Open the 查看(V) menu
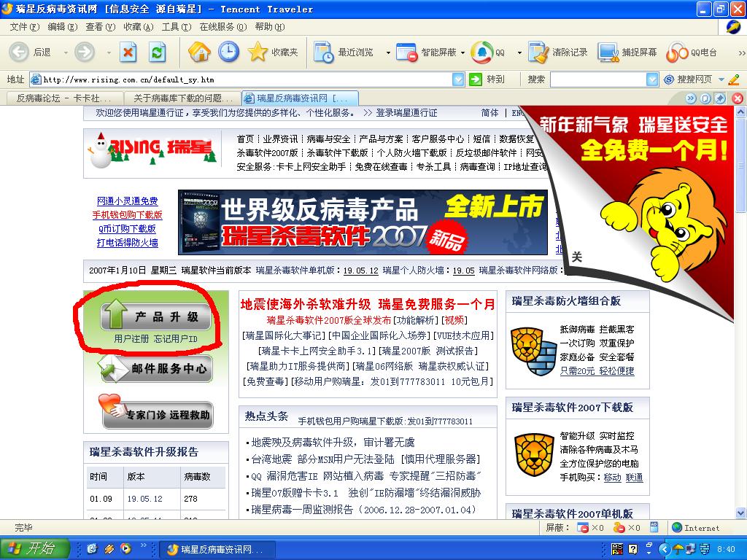Screen dimensions: 747x560 click(101, 27)
